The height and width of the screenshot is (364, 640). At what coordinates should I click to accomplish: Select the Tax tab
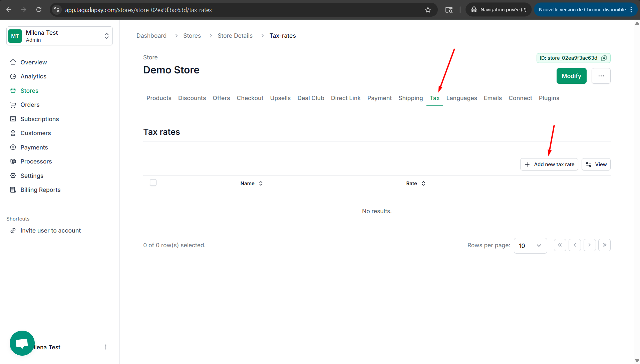[434, 98]
